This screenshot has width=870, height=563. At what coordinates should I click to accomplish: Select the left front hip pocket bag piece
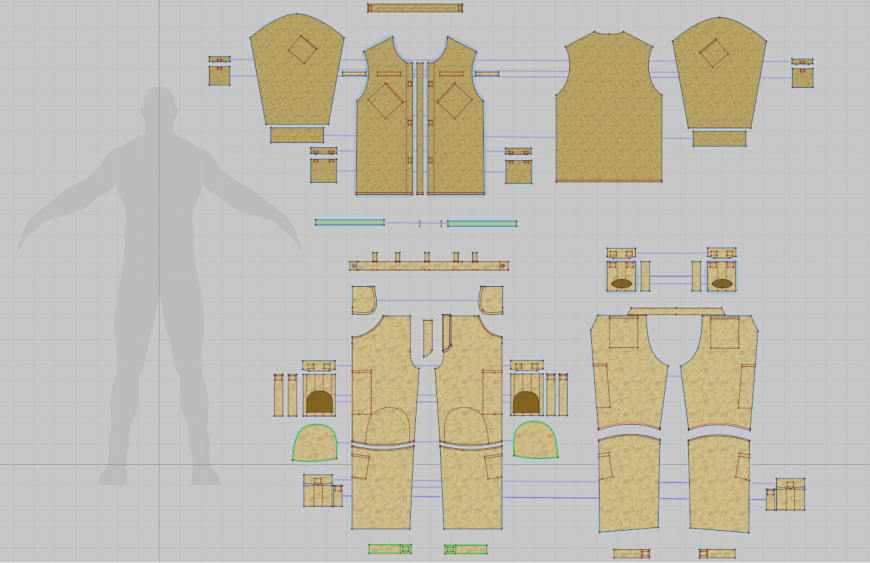(364, 300)
